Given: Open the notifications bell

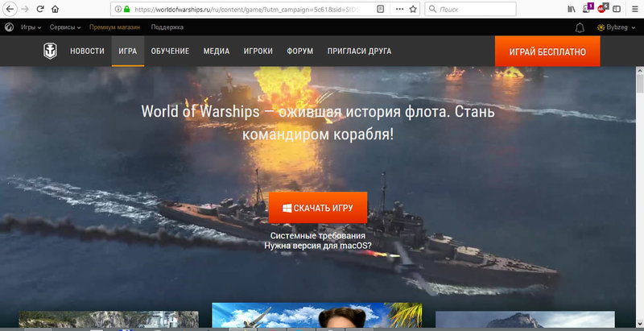Looking at the screenshot, I should [x=580, y=27].
